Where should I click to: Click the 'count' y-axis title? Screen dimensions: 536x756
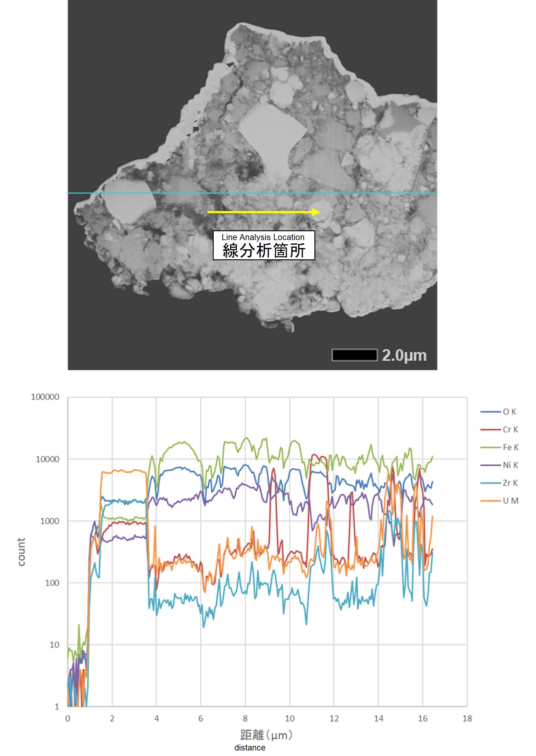21,552
